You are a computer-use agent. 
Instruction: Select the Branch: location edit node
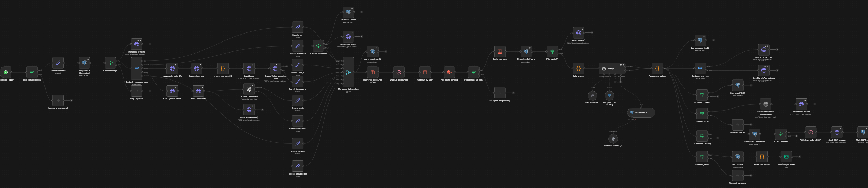[x=297, y=144]
